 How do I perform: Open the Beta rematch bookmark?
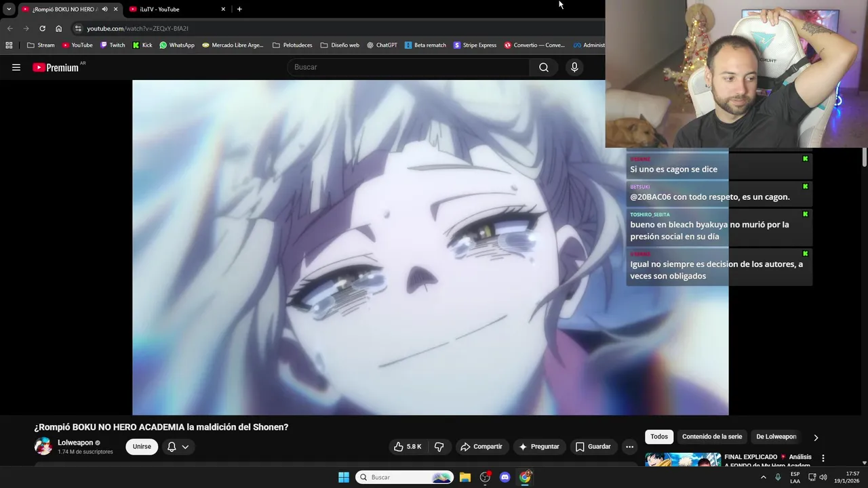(x=425, y=45)
